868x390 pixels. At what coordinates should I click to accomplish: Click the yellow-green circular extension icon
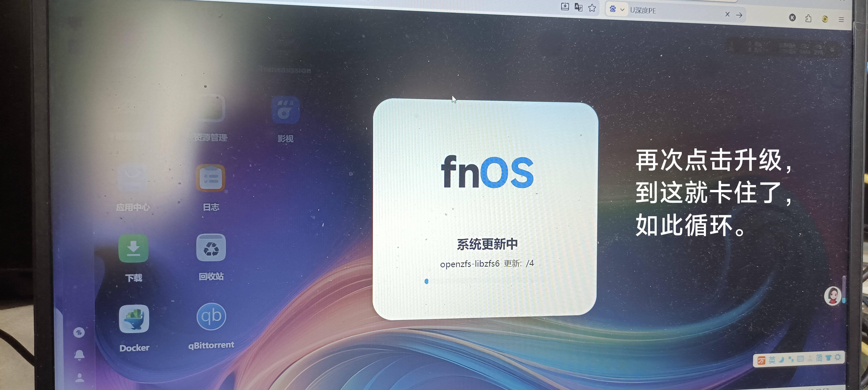[825, 19]
